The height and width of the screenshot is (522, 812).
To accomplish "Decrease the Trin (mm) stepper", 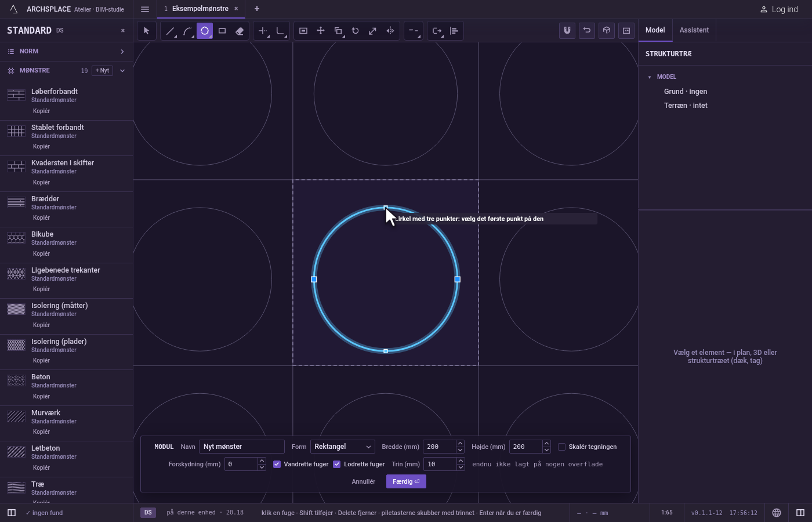I will [x=461, y=467].
